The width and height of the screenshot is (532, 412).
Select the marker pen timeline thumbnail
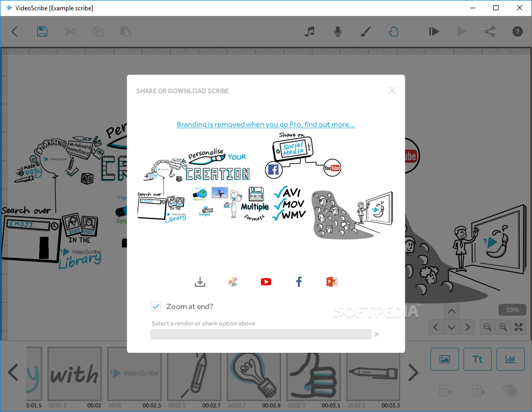[x=373, y=376]
